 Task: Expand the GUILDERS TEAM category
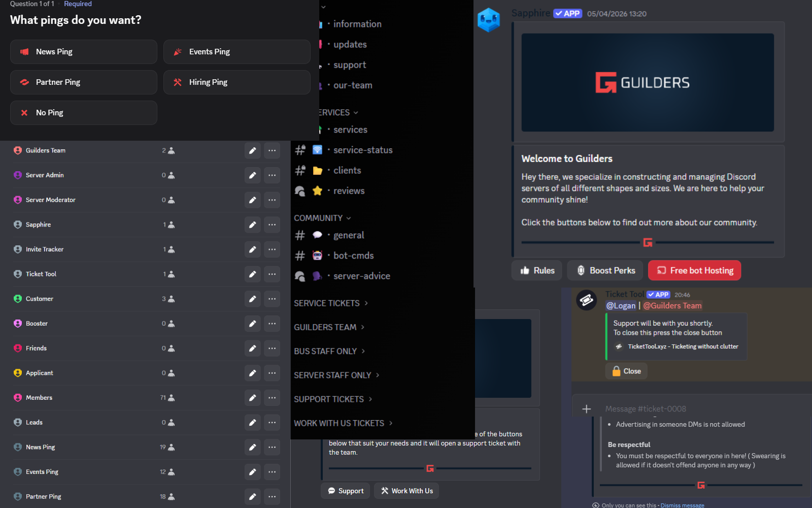click(x=329, y=327)
